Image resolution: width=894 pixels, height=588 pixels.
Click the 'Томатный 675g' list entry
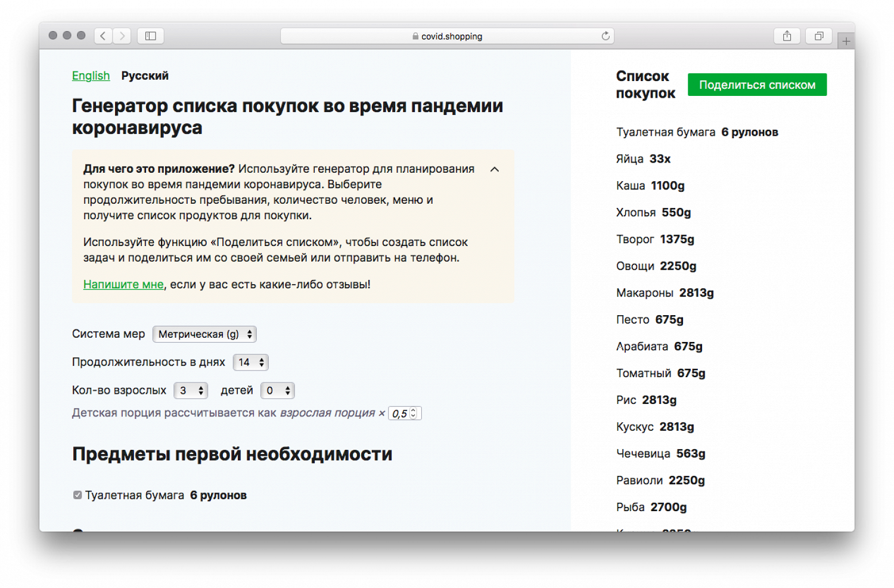tap(660, 373)
